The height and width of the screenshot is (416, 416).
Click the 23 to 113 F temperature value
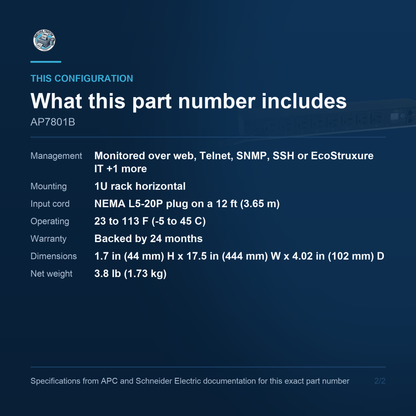(x=150, y=221)
